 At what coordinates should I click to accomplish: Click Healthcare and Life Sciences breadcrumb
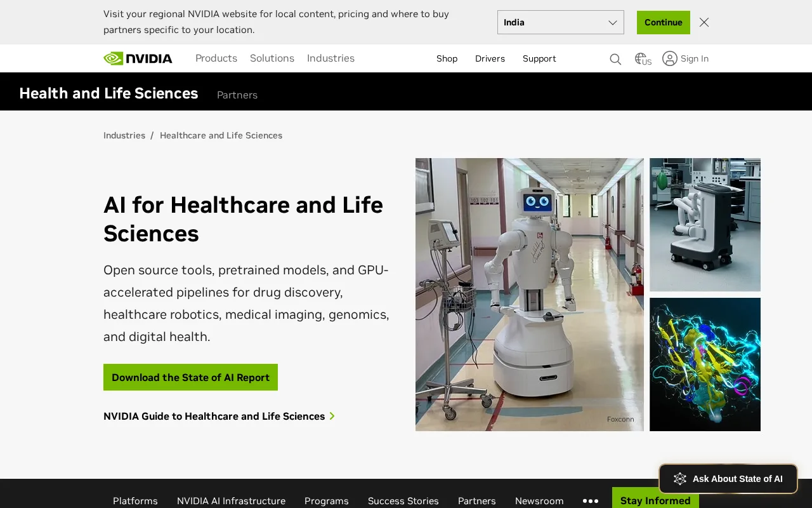tap(221, 135)
